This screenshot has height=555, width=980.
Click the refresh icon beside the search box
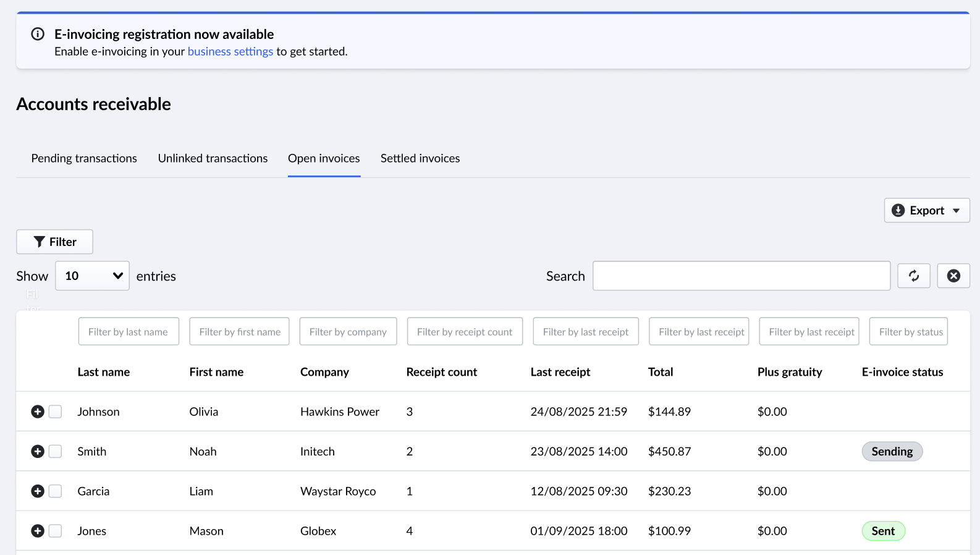[x=913, y=276]
